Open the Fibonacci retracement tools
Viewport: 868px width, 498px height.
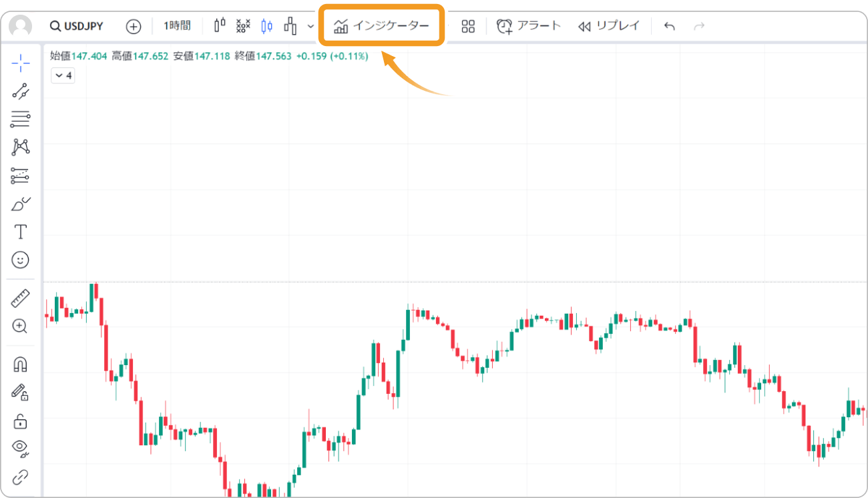tap(21, 119)
